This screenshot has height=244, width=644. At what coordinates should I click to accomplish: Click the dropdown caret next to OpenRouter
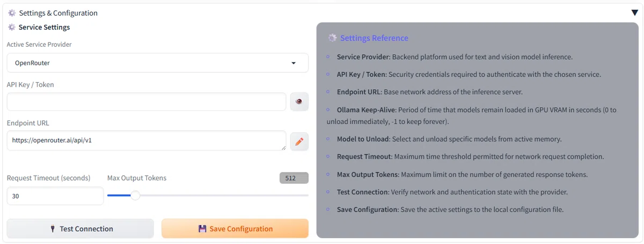tap(294, 63)
